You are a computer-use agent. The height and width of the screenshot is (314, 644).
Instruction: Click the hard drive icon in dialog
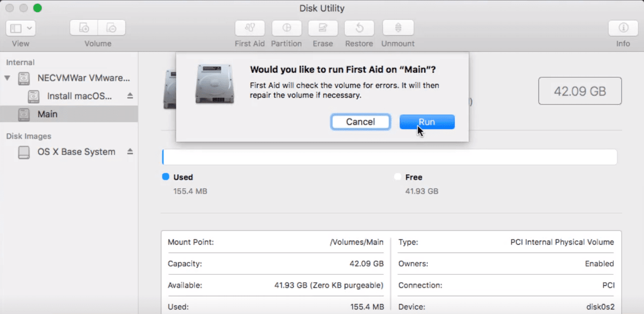point(215,84)
